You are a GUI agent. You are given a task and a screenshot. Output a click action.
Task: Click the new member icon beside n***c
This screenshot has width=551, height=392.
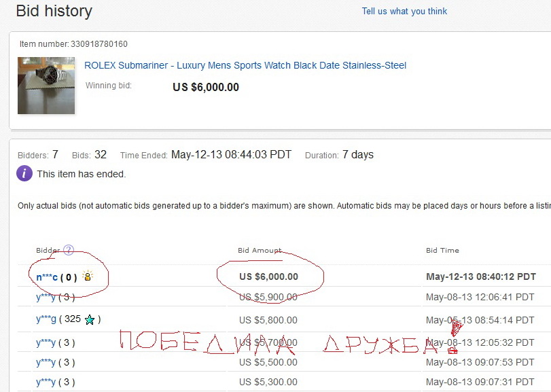point(87,277)
